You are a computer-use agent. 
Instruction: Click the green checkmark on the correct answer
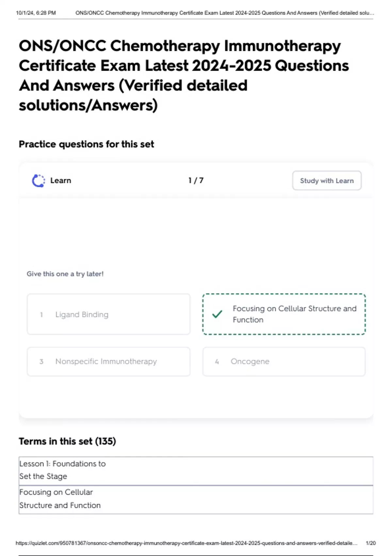[x=217, y=314]
